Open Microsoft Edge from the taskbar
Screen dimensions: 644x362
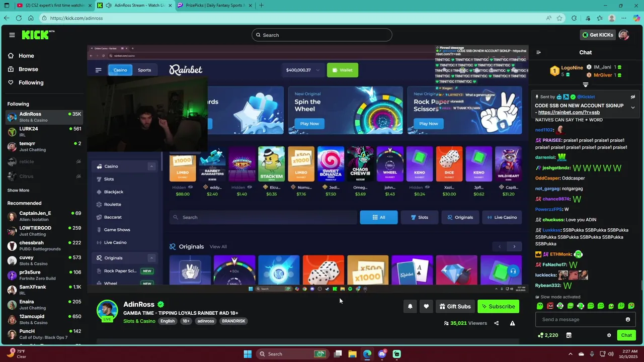367,354
